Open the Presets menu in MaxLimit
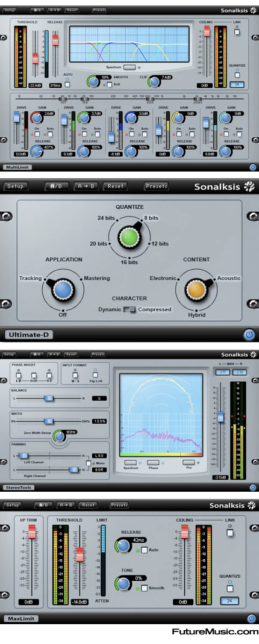Image resolution: width=259 pixels, height=644 pixels. pos(119,505)
